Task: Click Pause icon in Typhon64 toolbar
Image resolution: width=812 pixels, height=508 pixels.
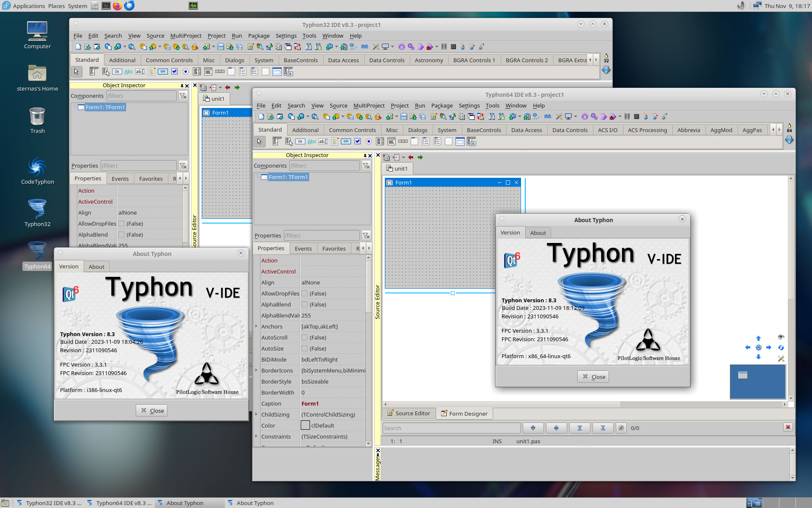Action: 627,116
